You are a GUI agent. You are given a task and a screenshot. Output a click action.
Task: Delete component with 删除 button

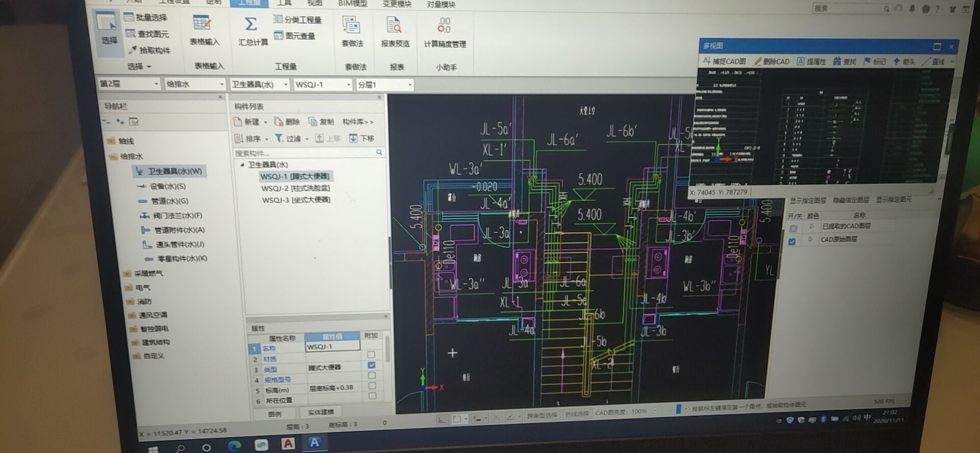click(287, 122)
